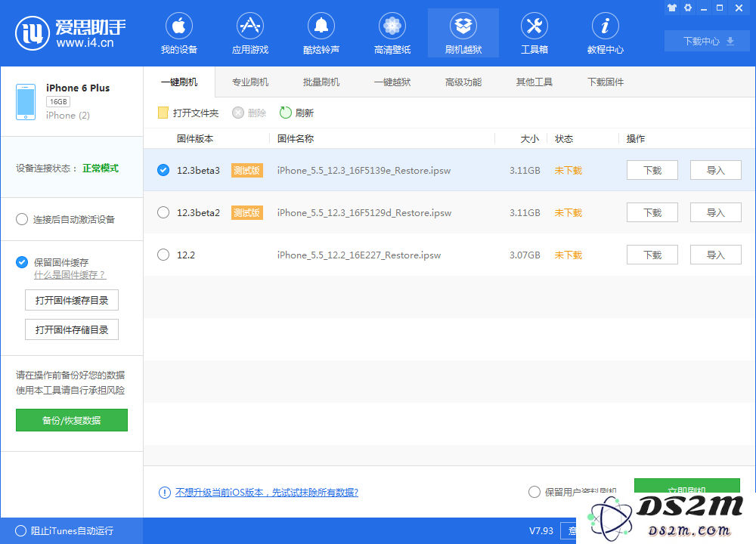Click 打开固件缓存目录 button

[x=72, y=300]
